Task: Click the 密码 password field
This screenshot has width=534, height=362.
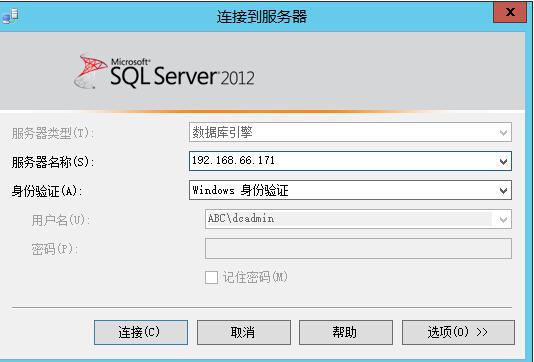Action: point(358,248)
